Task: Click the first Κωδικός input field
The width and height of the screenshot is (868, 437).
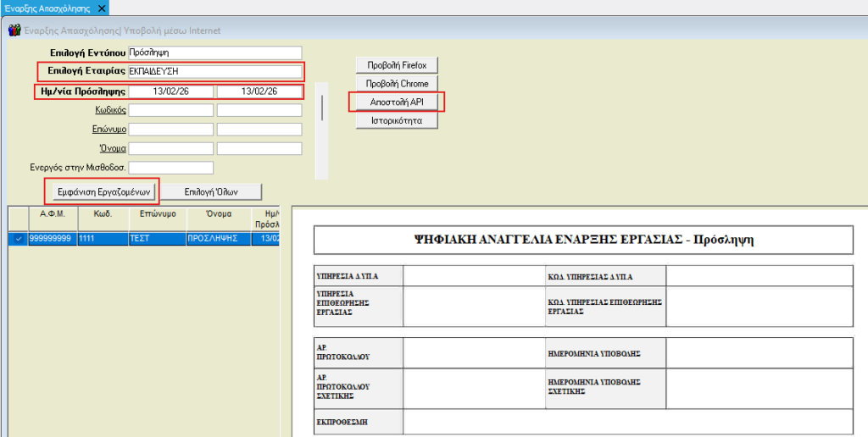Action: tap(171, 110)
